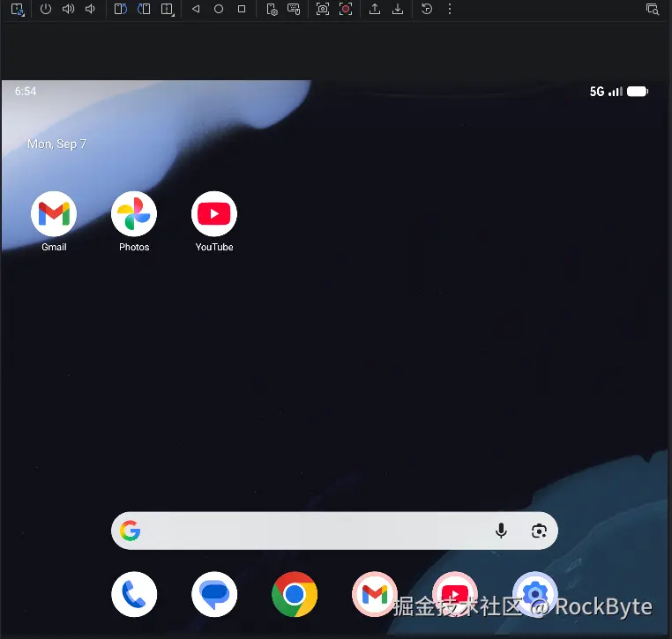Screen dimensions: 672x639
Task: Open the Phone app in dock
Action: [x=134, y=594]
